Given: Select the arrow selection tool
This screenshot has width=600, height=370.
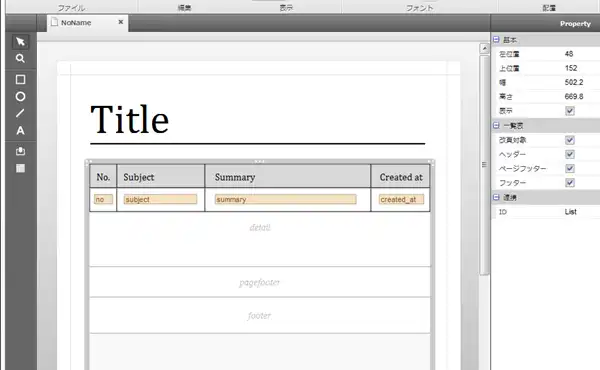Looking at the screenshot, I should tap(20, 41).
